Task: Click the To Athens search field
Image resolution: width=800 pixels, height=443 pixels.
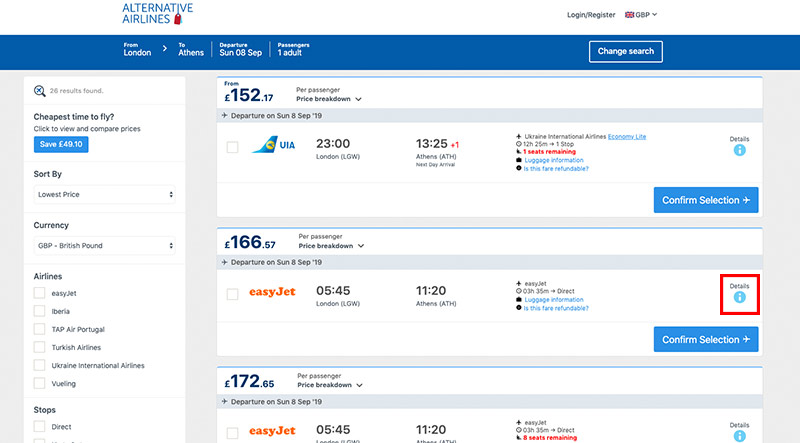Action: 191,50
